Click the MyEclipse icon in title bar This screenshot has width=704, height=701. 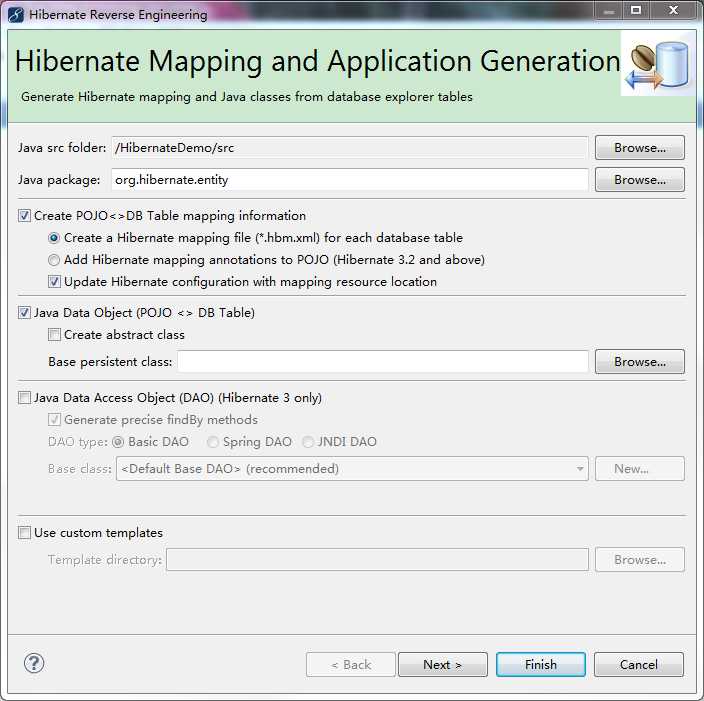16,14
